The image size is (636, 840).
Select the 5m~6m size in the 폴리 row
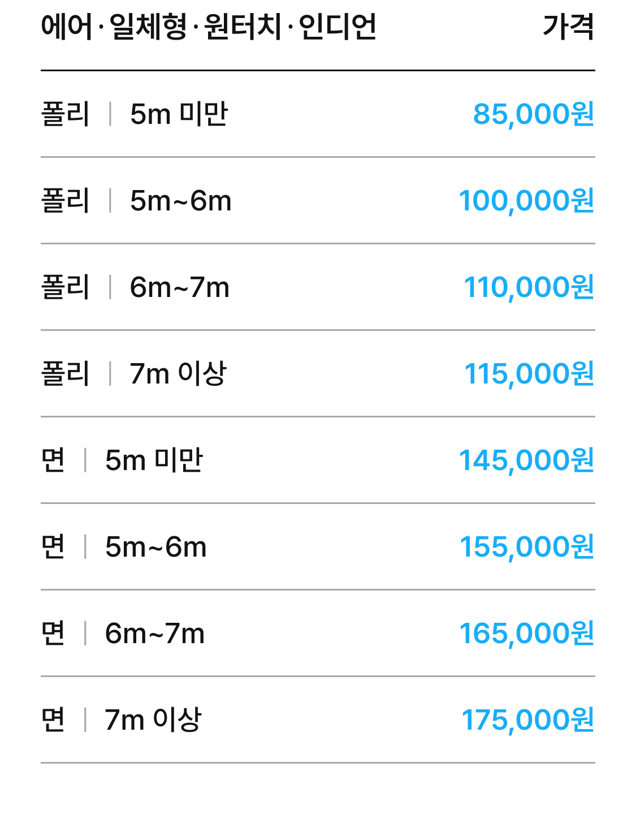[x=180, y=201]
